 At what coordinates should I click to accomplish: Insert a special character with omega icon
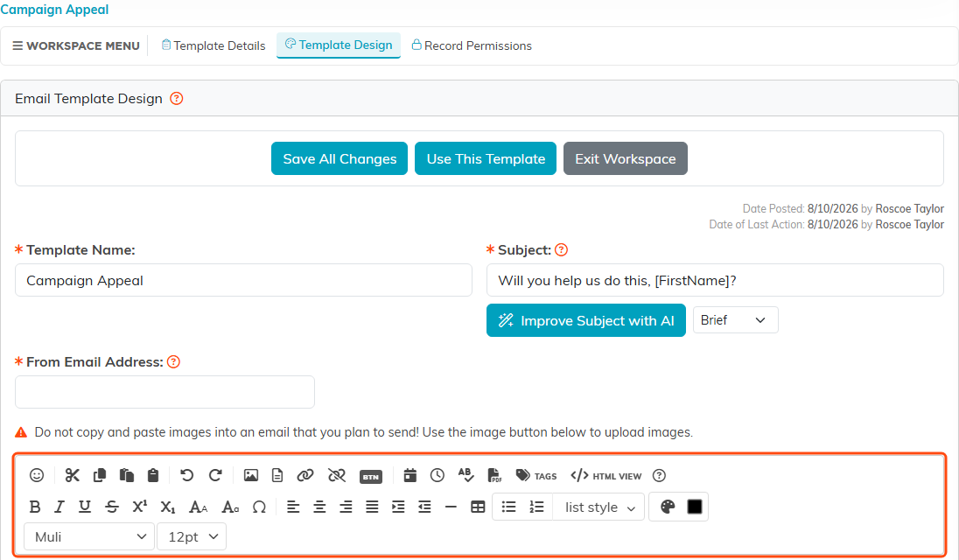click(259, 507)
